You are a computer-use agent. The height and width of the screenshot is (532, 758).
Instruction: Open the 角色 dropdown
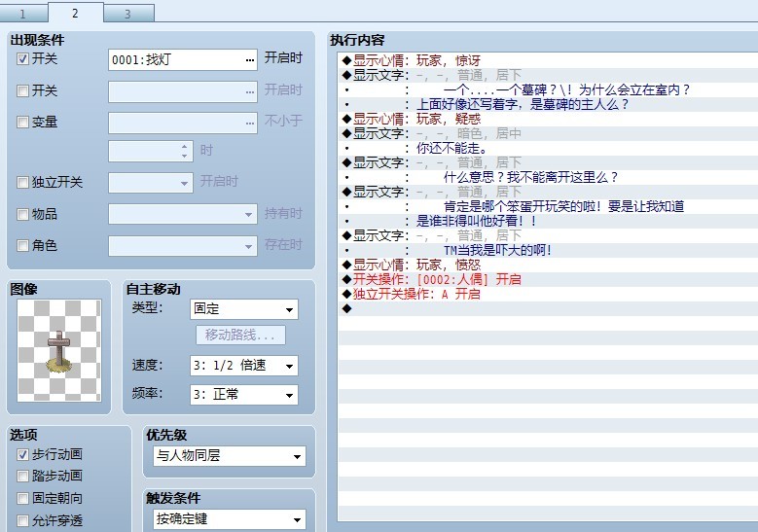tap(183, 246)
